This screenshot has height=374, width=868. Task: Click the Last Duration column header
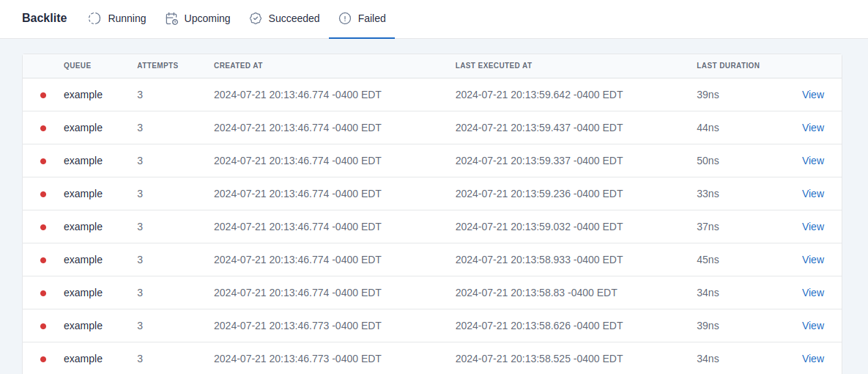click(x=727, y=65)
